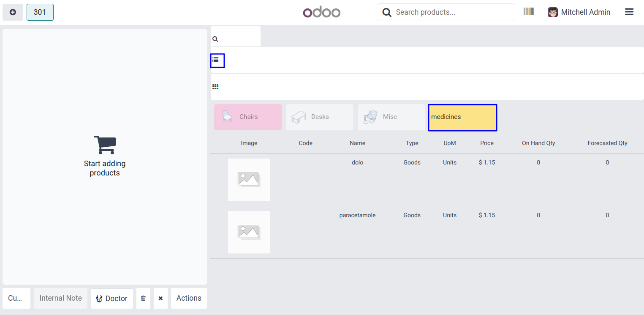
Task: Open the hamburger menu in top bar
Action: click(x=629, y=12)
